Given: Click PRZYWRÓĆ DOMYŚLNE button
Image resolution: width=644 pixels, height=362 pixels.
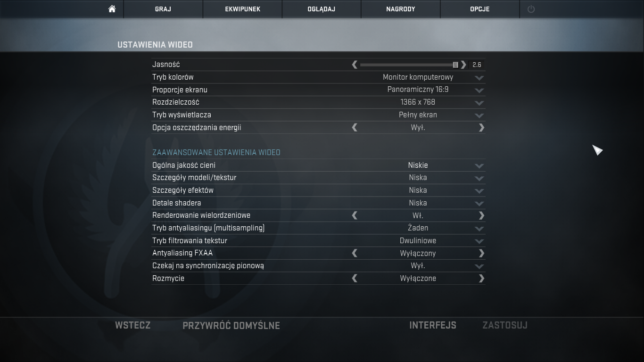Looking at the screenshot, I should pyautogui.click(x=231, y=326).
